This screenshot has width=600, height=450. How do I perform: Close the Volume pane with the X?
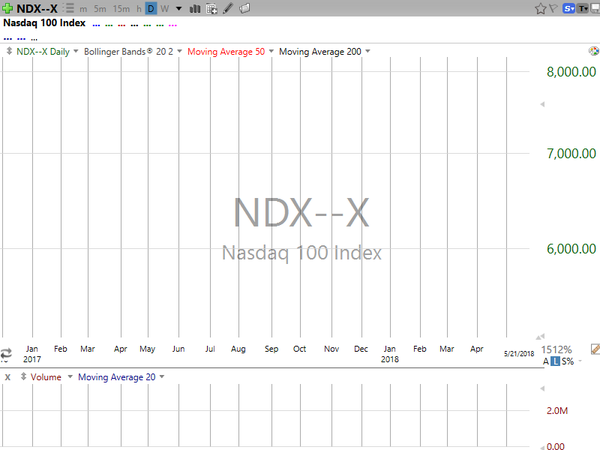[7, 377]
